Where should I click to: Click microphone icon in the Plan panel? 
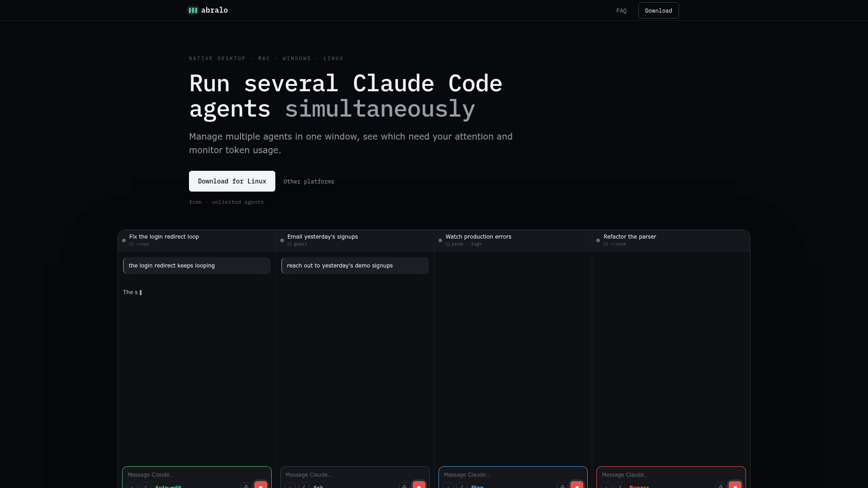[x=562, y=486]
